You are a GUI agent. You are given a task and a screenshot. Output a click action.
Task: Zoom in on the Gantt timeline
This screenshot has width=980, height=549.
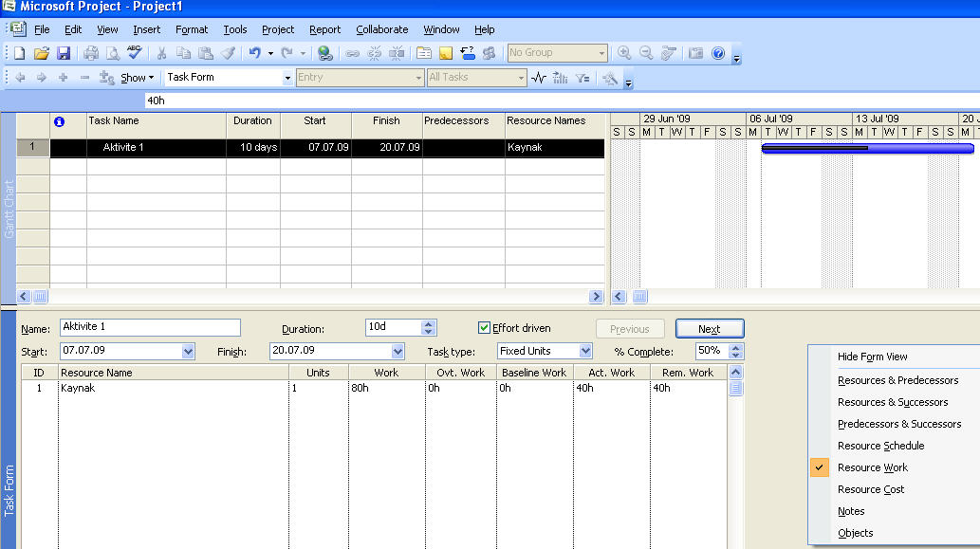tap(624, 53)
